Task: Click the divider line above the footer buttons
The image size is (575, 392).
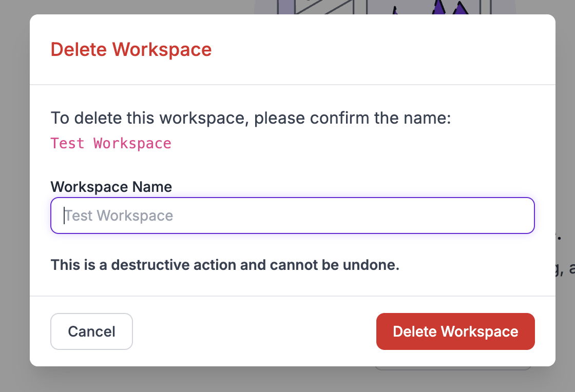Action: tap(293, 296)
